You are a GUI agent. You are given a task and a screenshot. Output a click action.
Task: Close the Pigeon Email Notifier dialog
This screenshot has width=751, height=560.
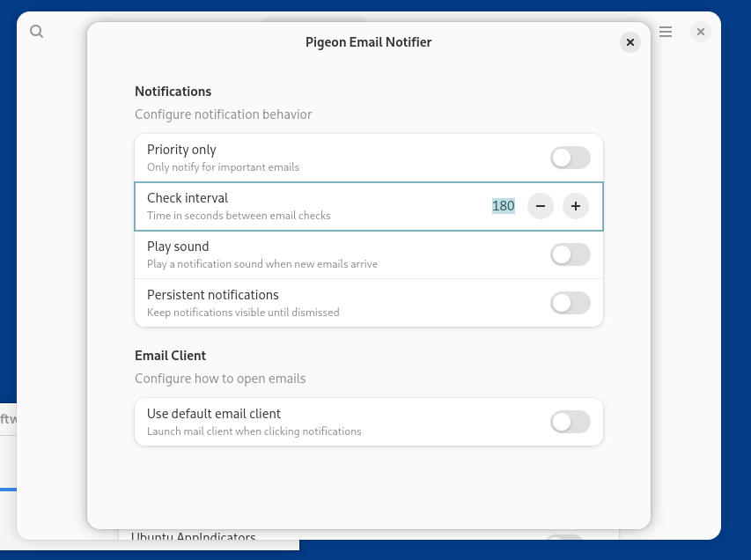[x=630, y=42]
